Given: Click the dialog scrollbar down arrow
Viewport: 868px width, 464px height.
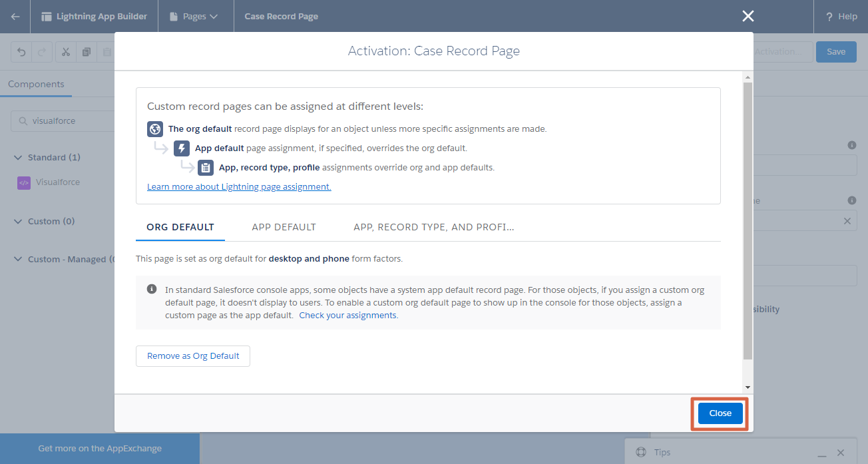Looking at the screenshot, I should coord(748,387).
